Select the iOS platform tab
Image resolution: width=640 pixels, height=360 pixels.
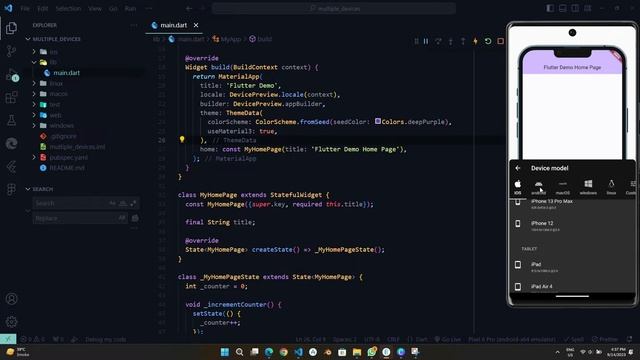[518, 187]
